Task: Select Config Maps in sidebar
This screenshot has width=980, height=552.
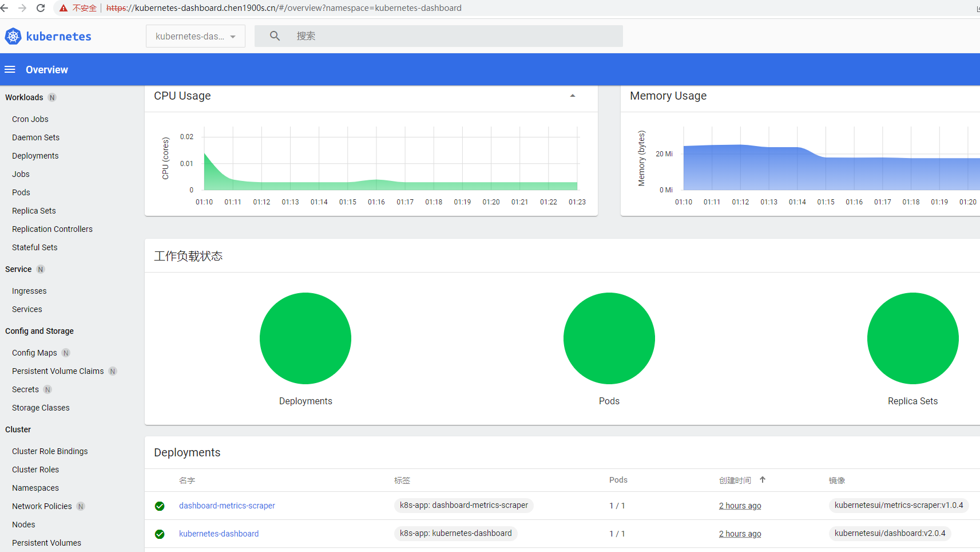Action: [x=34, y=353]
